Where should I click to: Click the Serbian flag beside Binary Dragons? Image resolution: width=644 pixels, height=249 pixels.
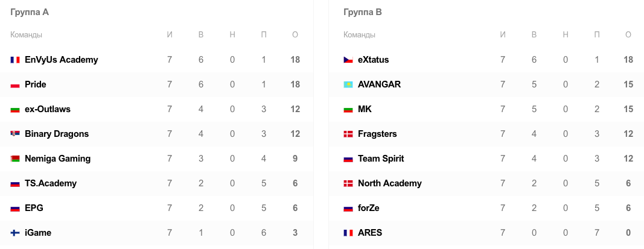pos(15,134)
